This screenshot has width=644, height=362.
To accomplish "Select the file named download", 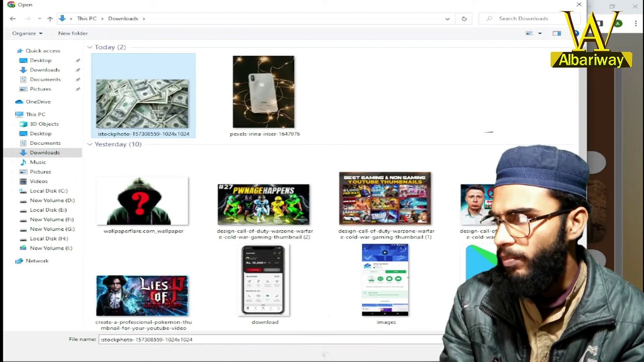I will 264,281.
